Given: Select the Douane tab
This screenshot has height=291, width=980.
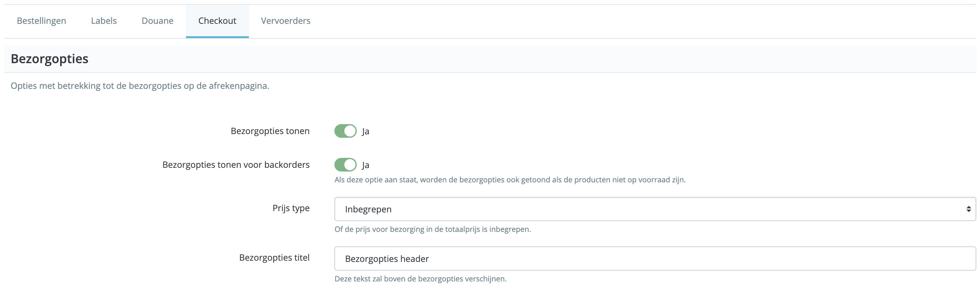Looking at the screenshot, I should pyautogui.click(x=157, y=21).
